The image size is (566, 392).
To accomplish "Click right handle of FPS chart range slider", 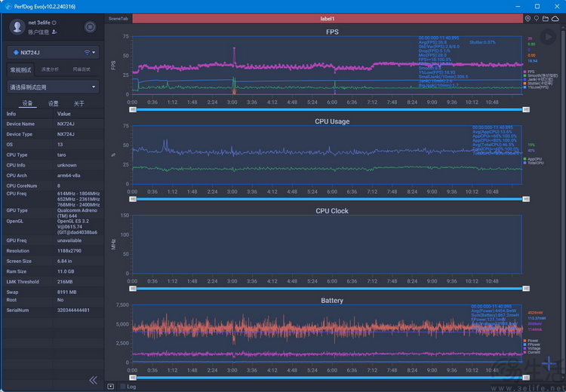I will (526, 109).
